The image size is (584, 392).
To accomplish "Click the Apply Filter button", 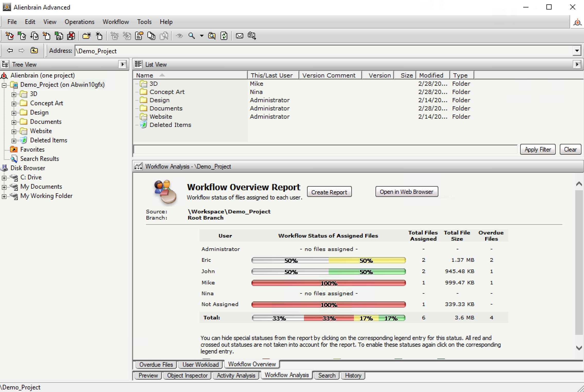I will (538, 150).
